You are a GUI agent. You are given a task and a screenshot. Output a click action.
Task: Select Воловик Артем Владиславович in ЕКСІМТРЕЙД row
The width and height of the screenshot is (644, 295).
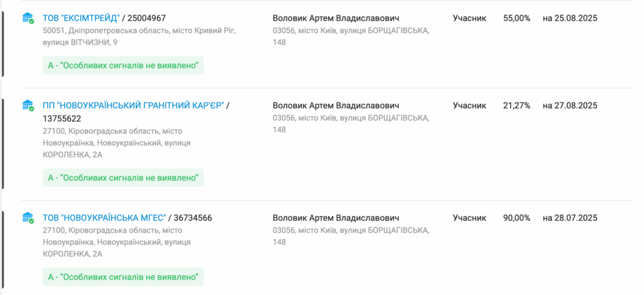pos(336,18)
